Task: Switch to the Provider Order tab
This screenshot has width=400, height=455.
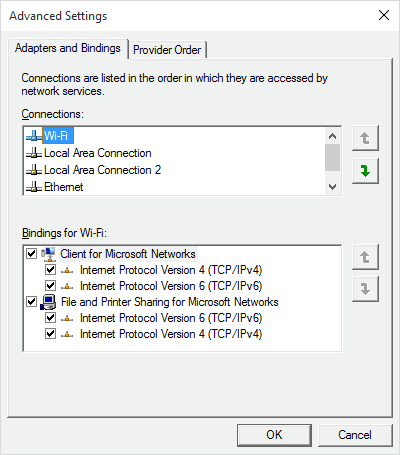Action: (167, 50)
